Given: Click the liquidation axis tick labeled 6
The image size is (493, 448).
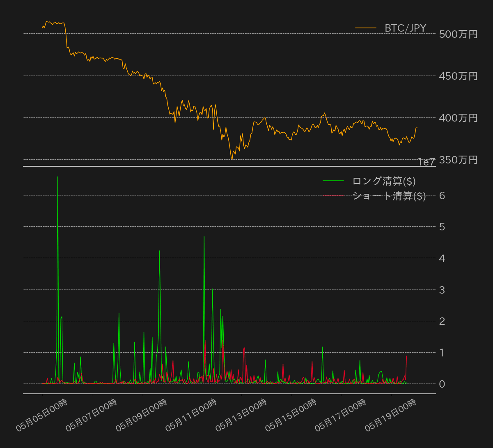Looking at the screenshot, I should (x=442, y=195).
